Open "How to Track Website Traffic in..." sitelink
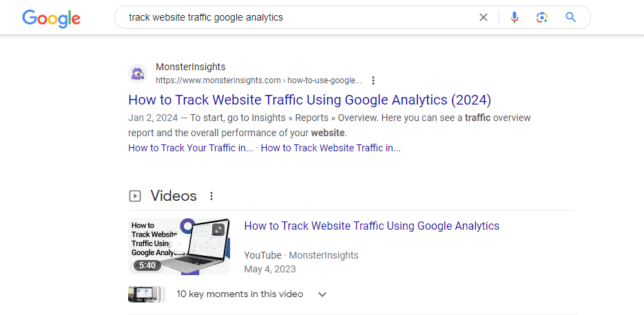644x315 pixels. coord(331,148)
